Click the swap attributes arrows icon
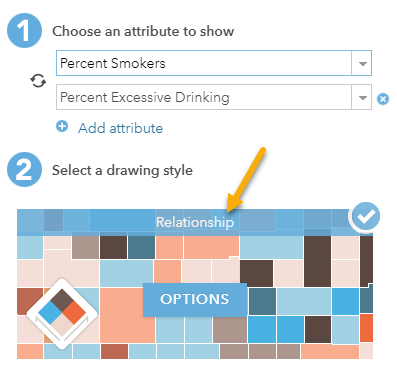This screenshot has width=397, height=372. (x=38, y=81)
